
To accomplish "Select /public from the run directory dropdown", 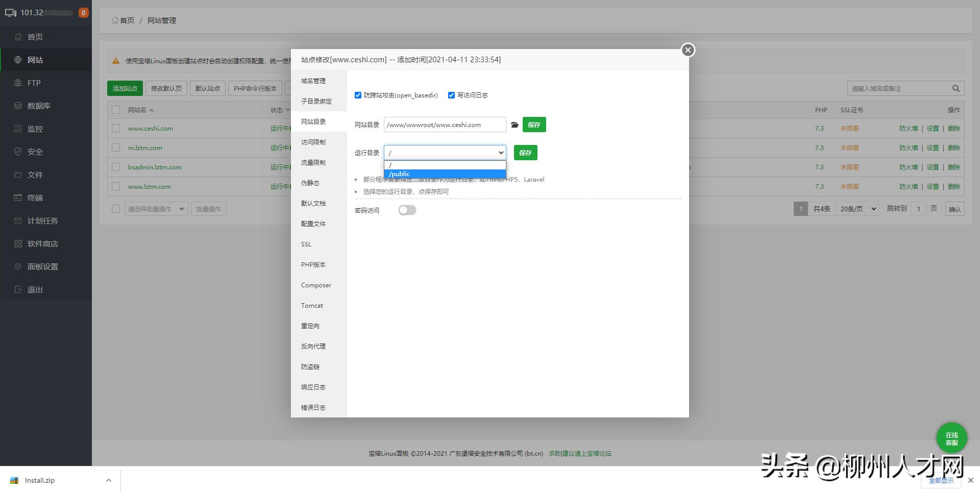I will pyautogui.click(x=445, y=174).
